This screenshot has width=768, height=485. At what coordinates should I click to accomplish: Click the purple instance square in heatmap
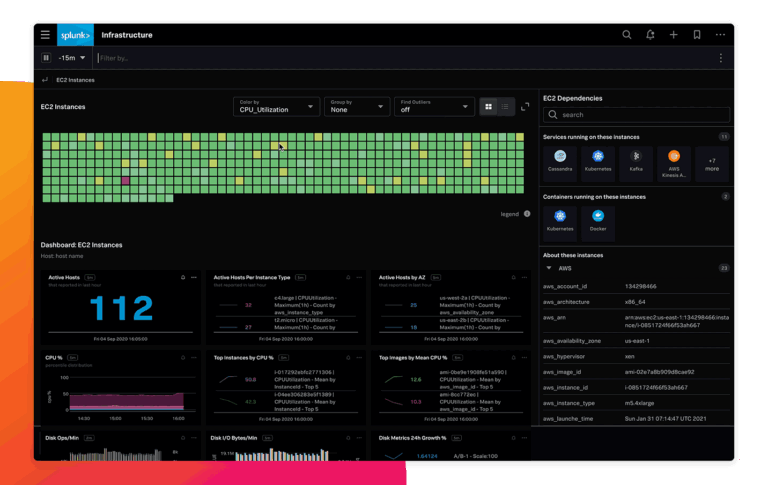click(125, 181)
